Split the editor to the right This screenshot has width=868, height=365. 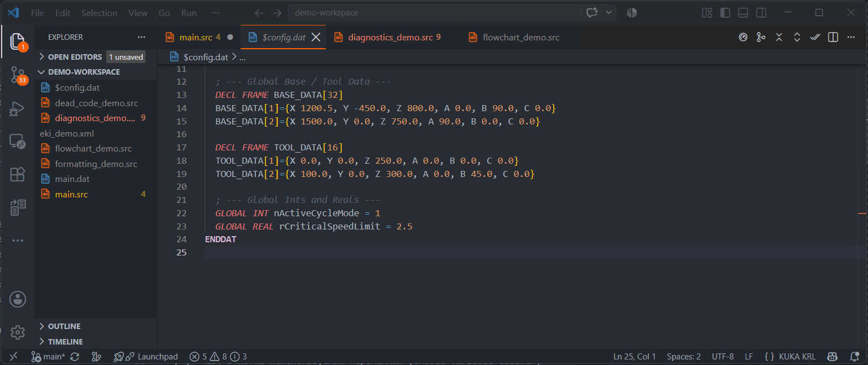pyautogui.click(x=833, y=37)
